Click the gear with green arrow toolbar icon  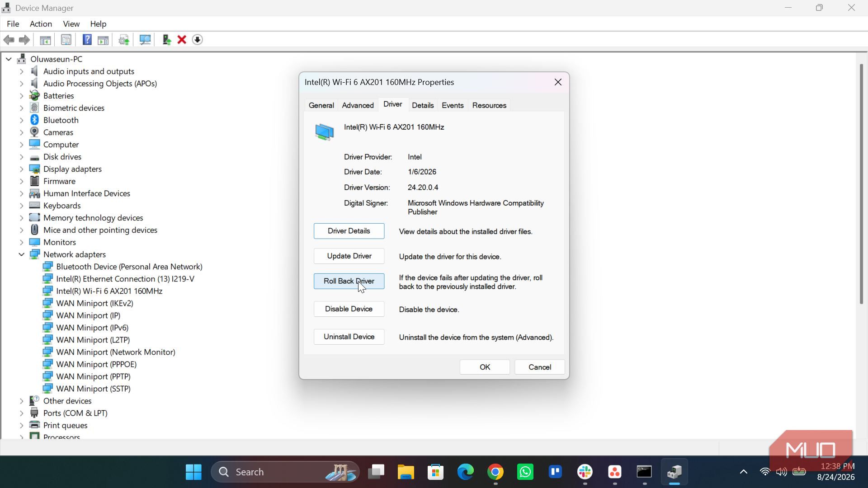point(124,40)
